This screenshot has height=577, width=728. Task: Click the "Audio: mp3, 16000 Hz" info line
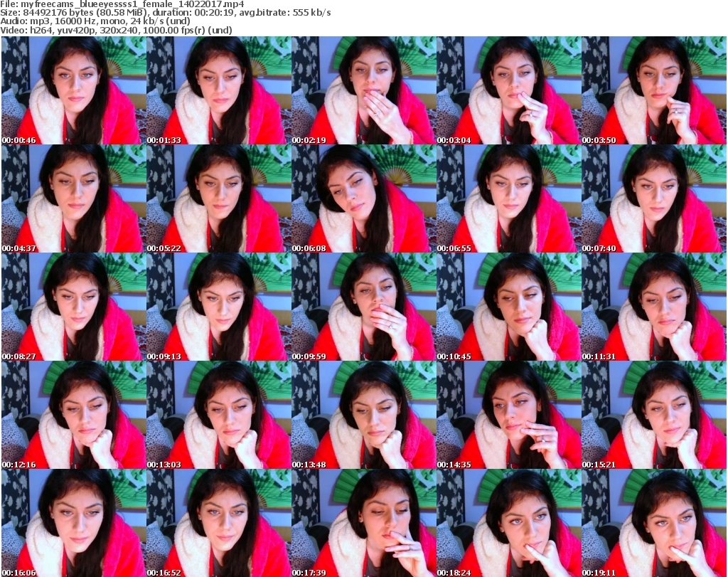click(95, 21)
